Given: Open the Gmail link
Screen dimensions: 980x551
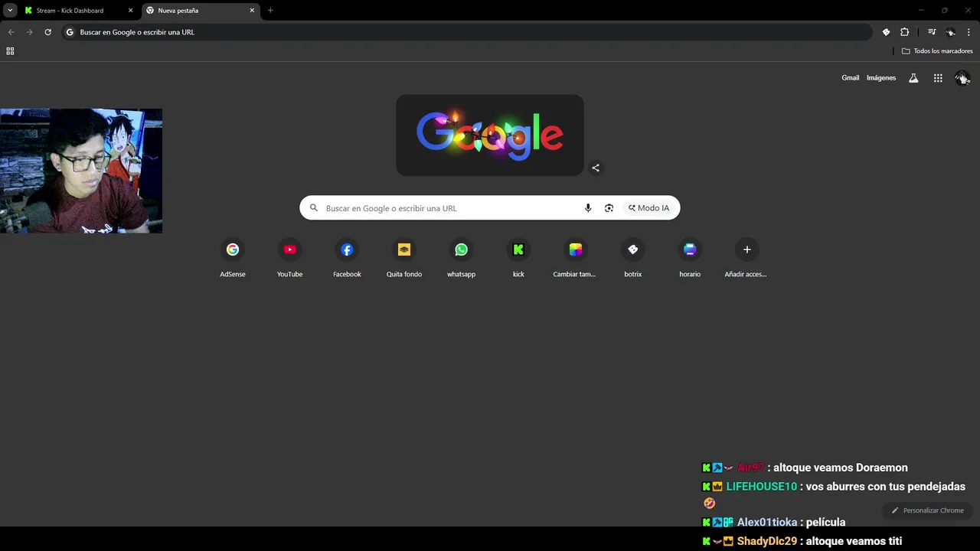Looking at the screenshot, I should pyautogui.click(x=851, y=78).
